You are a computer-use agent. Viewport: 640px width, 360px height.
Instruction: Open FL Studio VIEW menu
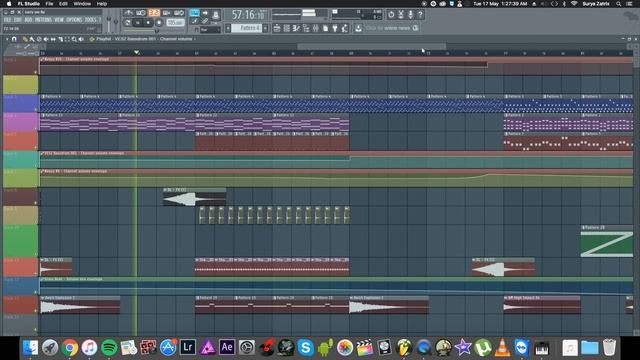pyautogui.click(x=60, y=20)
